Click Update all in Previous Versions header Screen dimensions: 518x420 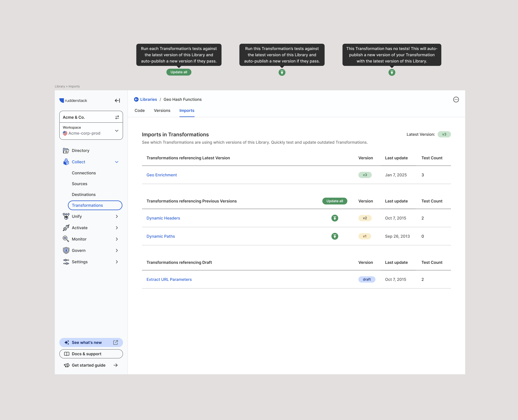coord(335,201)
